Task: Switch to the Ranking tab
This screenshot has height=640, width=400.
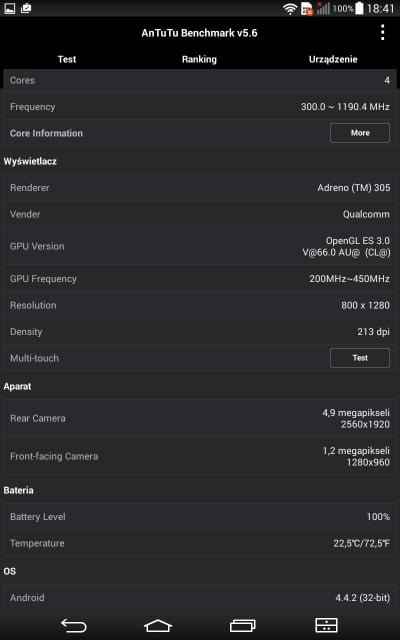Action: pyautogui.click(x=199, y=59)
